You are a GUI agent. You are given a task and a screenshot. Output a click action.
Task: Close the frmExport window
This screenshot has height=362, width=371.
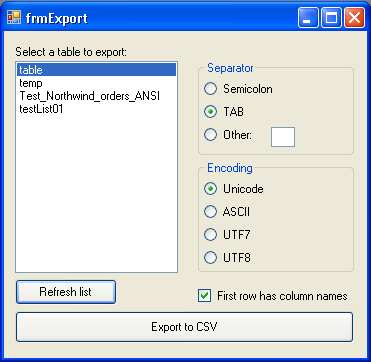355,18
